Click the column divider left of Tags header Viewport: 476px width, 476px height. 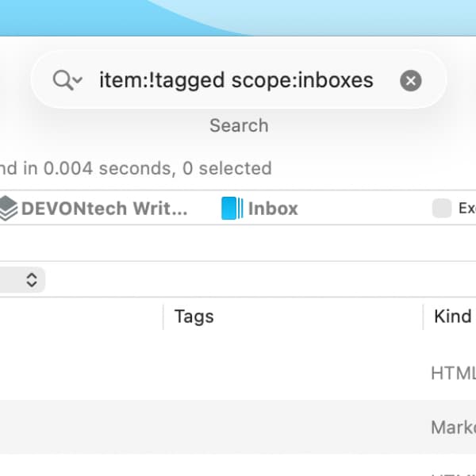click(163, 317)
